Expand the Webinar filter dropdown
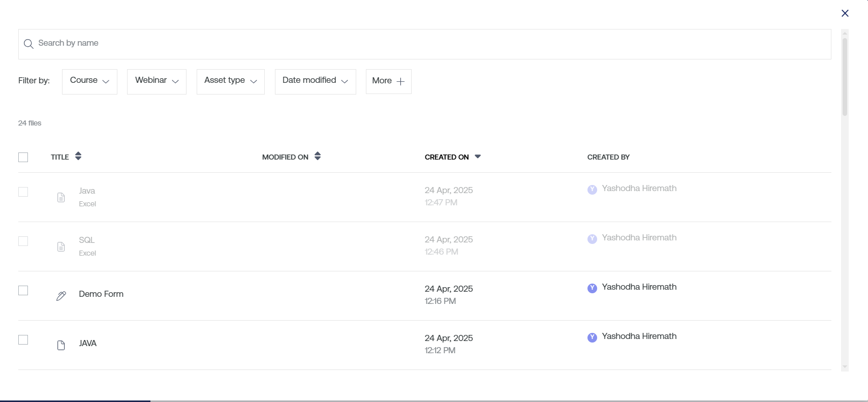The height and width of the screenshot is (402, 868). [157, 81]
